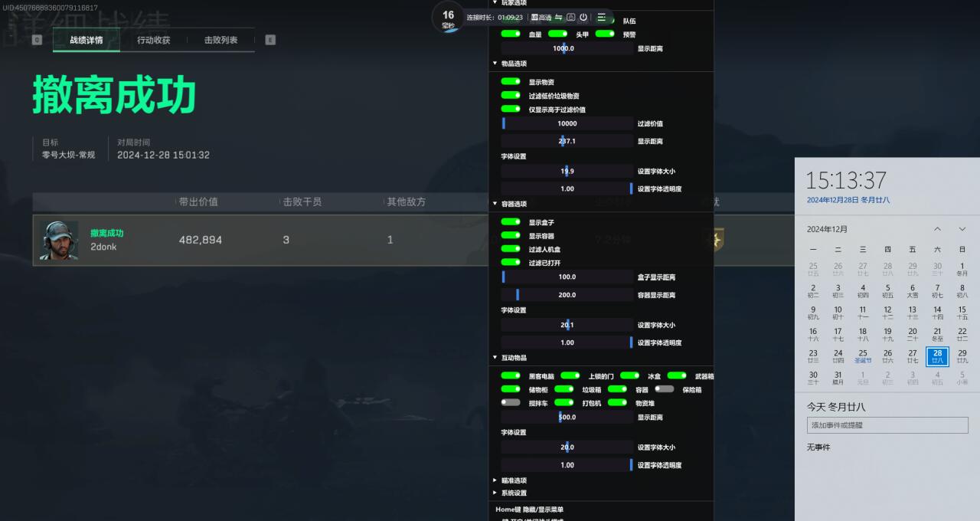Click the date link under the clock
980x521 pixels.
click(x=848, y=200)
